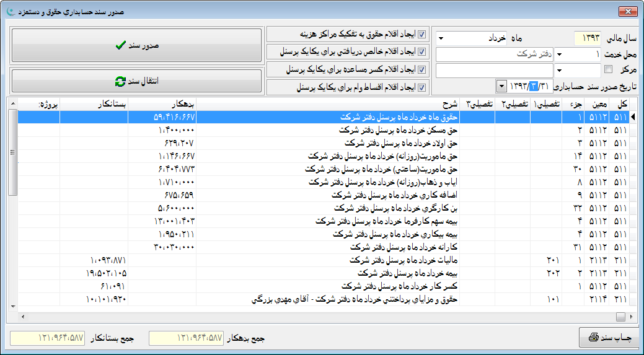Image resolution: width=644 pixels, height=355 pixels.
Task: Click the بدهکار column header
Action: (x=161, y=103)
